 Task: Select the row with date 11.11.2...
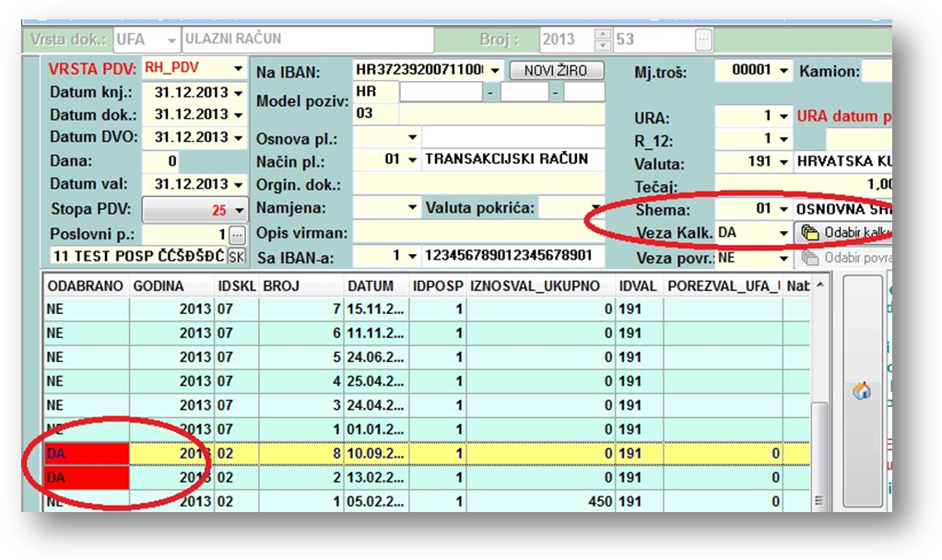pos(426,333)
